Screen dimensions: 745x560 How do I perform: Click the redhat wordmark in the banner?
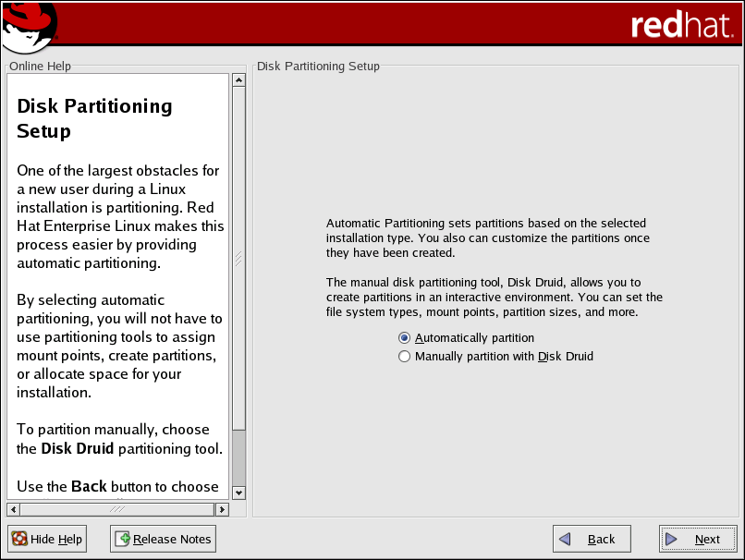point(681,26)
